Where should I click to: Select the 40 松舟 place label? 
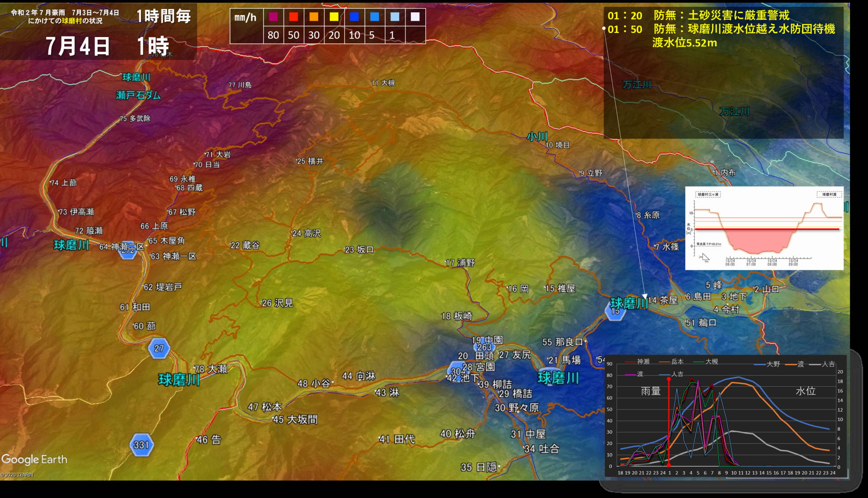tap(458, 434)
